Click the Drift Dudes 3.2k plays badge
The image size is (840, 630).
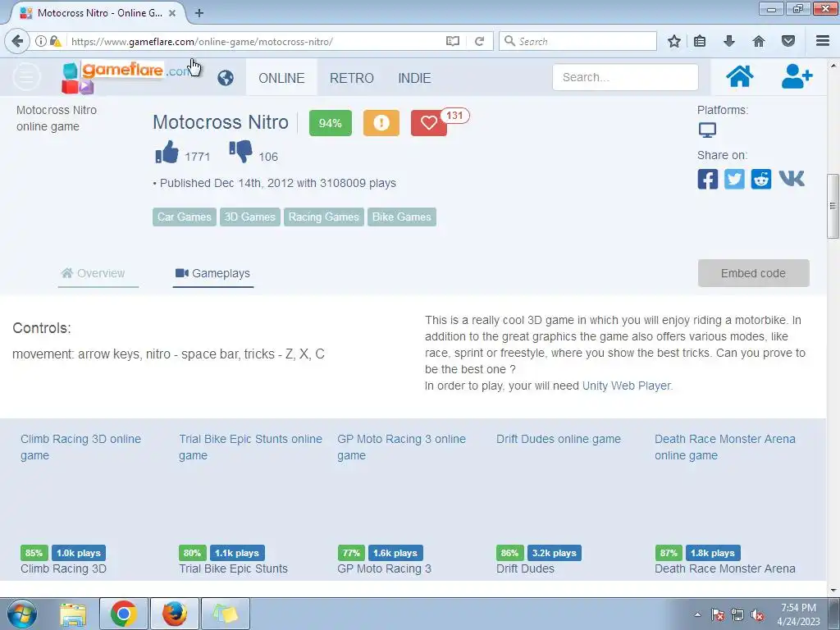pyautogui.click(x=554, y=553)
